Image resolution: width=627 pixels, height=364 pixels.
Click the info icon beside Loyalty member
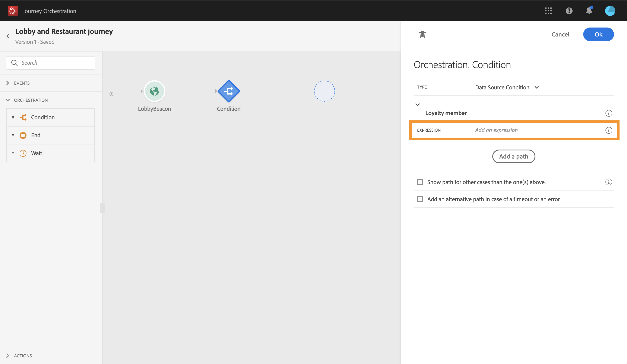click(609, 113)
